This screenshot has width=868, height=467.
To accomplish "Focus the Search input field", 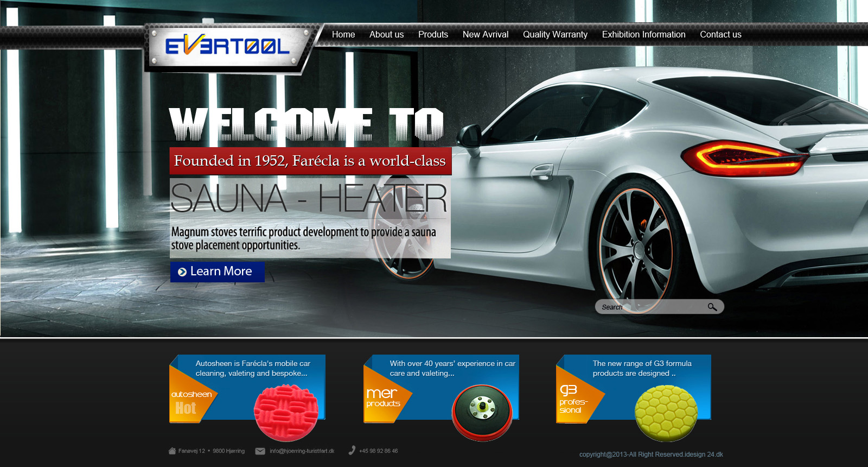I will pyautogui.click(x=659, y=307).
